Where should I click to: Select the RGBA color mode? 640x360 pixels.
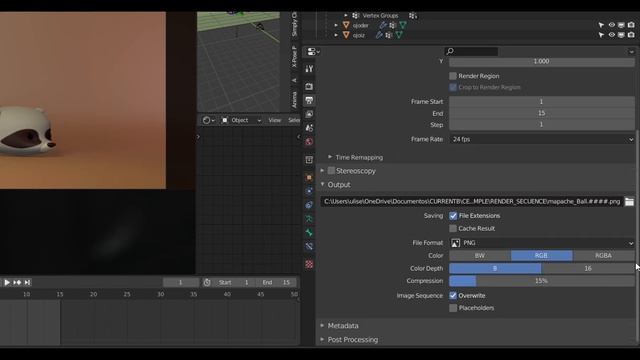[604, 256]
